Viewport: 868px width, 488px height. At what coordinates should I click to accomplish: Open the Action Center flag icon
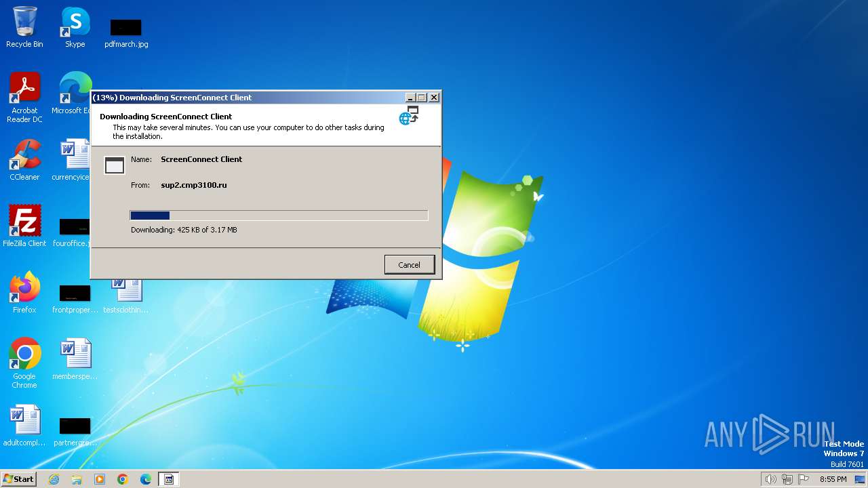(x=804, y=479)
